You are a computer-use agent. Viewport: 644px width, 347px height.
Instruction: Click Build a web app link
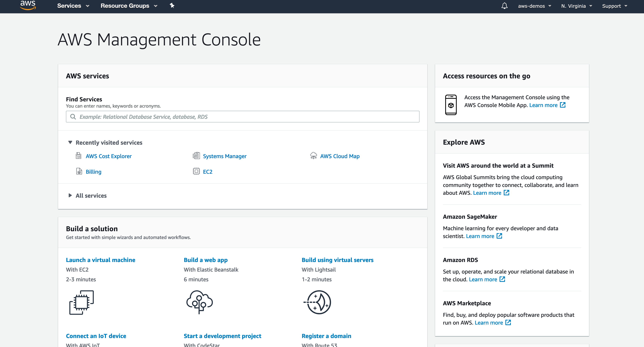(206, 260)
